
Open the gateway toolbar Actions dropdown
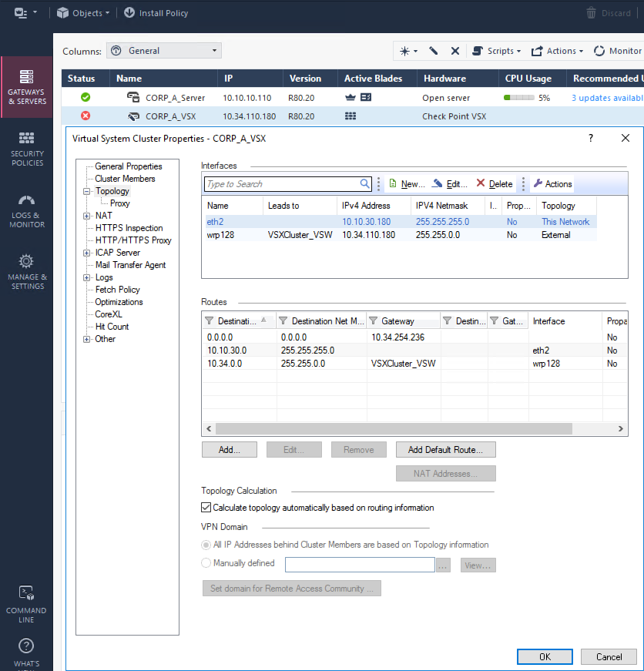tap(557, 52)
